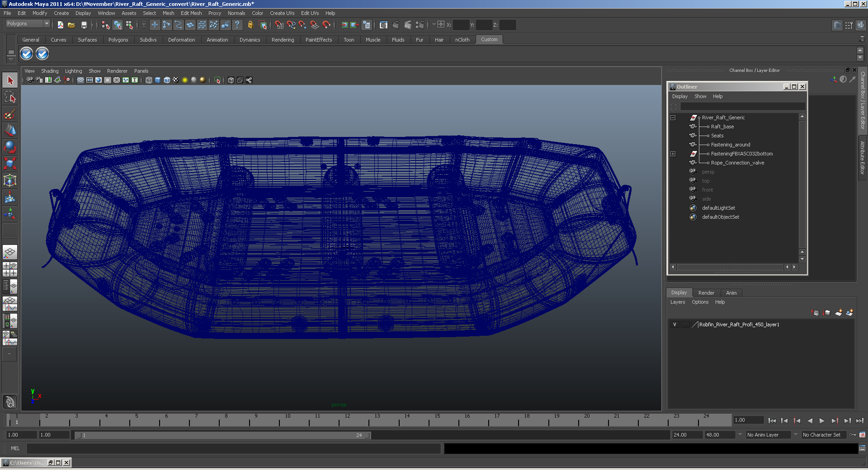868x470 pixels.
Task: Click the playback range slider bar
Action: pyautogui.click(x=222, y=435)
